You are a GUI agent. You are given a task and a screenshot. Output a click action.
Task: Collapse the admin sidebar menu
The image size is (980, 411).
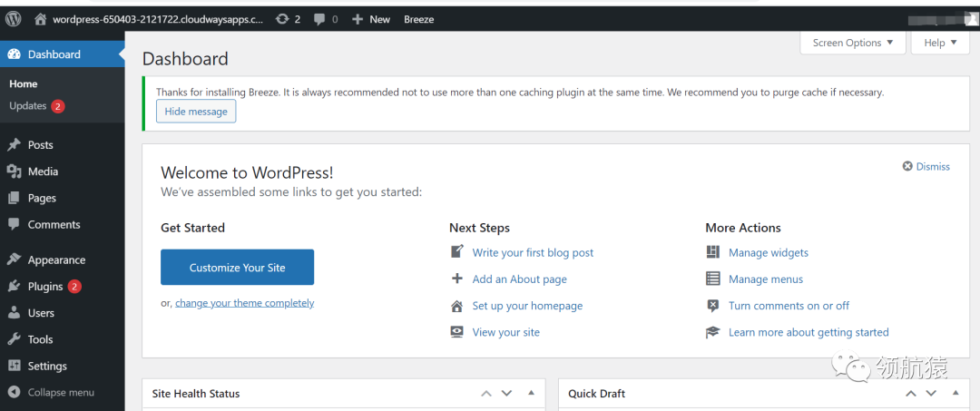(x=61, y=393)
